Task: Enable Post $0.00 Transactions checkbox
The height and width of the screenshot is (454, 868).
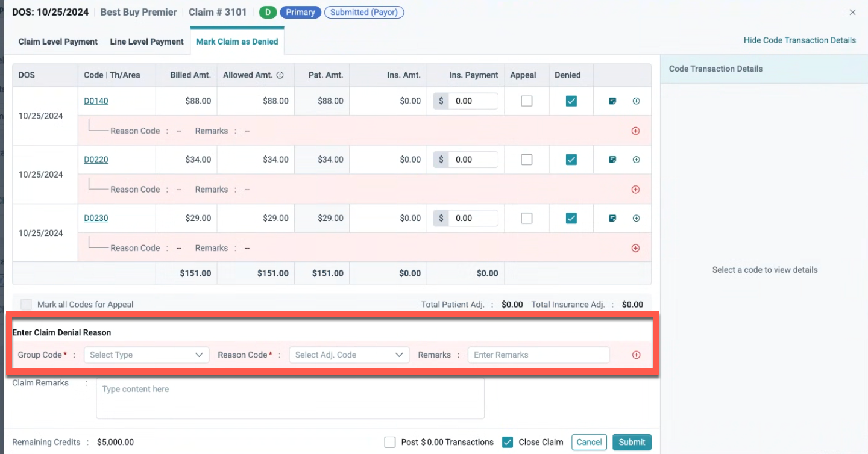Action: tap(390, 442)
